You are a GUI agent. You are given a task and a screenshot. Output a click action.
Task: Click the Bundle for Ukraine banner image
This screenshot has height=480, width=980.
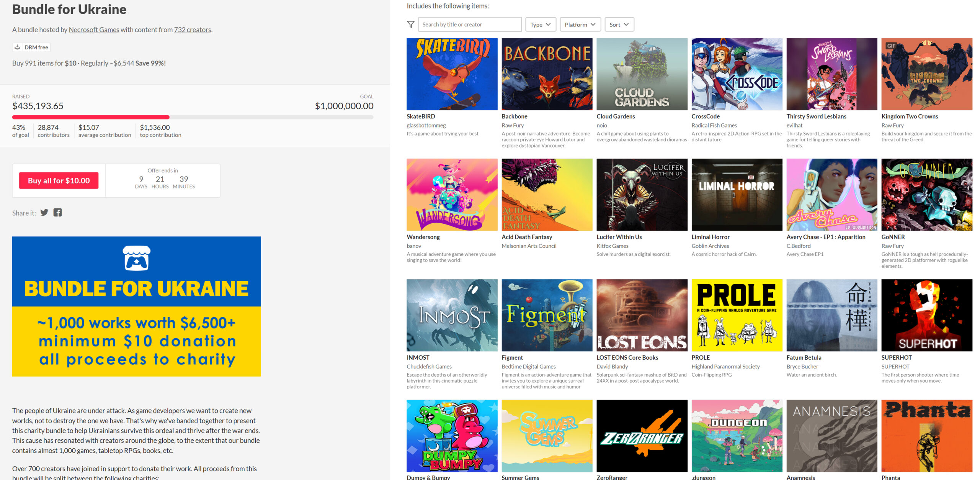coord(136,306)
